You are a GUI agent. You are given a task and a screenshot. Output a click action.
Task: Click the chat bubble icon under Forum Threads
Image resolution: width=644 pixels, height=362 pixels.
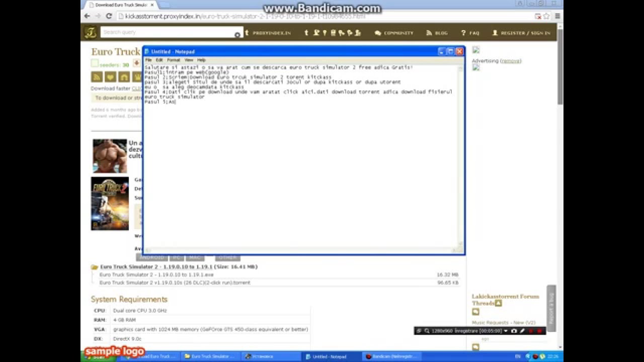click(x=475, y=312)
